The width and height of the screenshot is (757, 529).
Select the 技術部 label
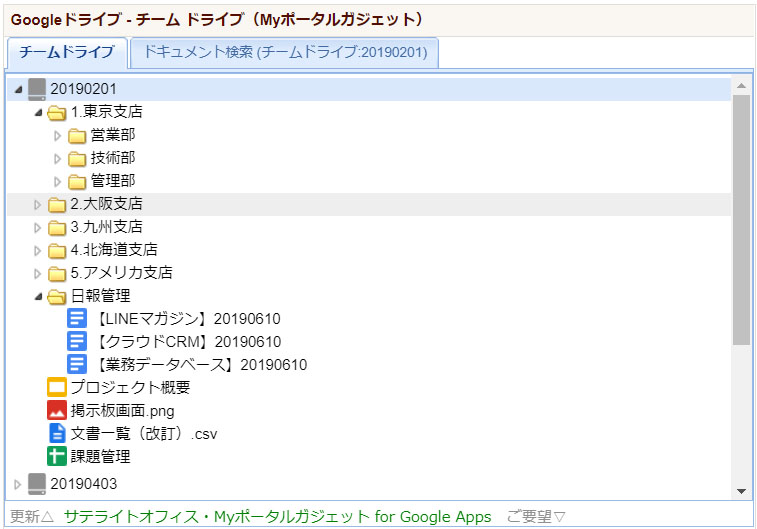click(113, 158)
